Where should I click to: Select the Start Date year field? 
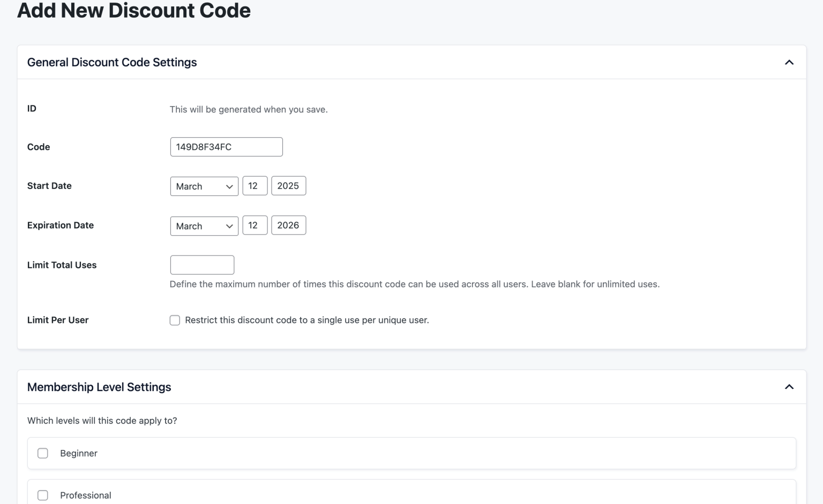288,186
